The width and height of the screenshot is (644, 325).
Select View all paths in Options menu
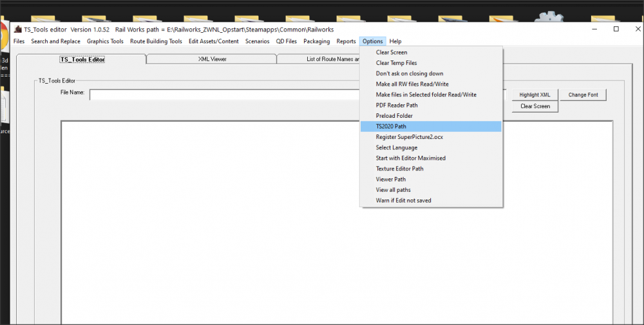(393, 190)
